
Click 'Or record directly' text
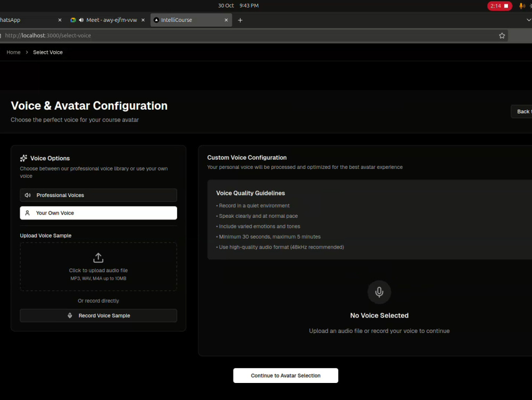click(x=98, y=301)
